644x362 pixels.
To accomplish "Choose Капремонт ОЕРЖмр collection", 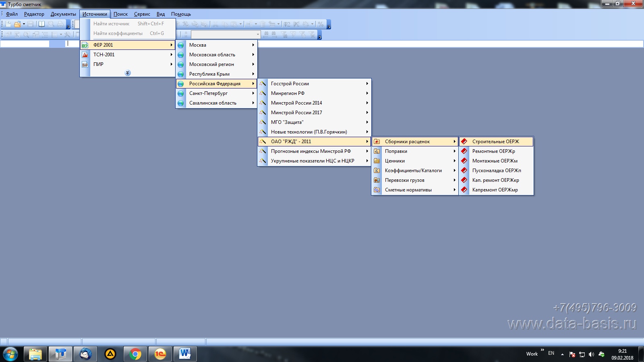I will pos(496,190).
